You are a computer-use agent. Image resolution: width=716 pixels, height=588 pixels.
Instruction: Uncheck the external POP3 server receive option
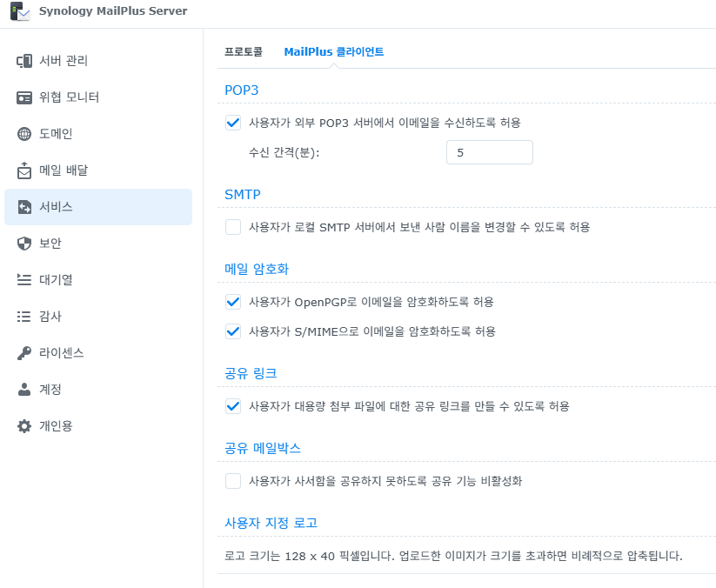[233, 123]
